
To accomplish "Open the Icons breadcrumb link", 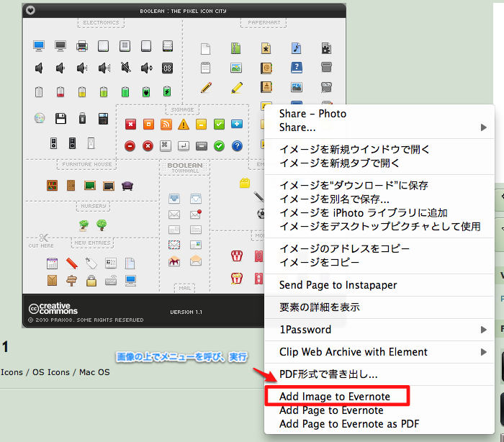I will click(x=12, y=372).
